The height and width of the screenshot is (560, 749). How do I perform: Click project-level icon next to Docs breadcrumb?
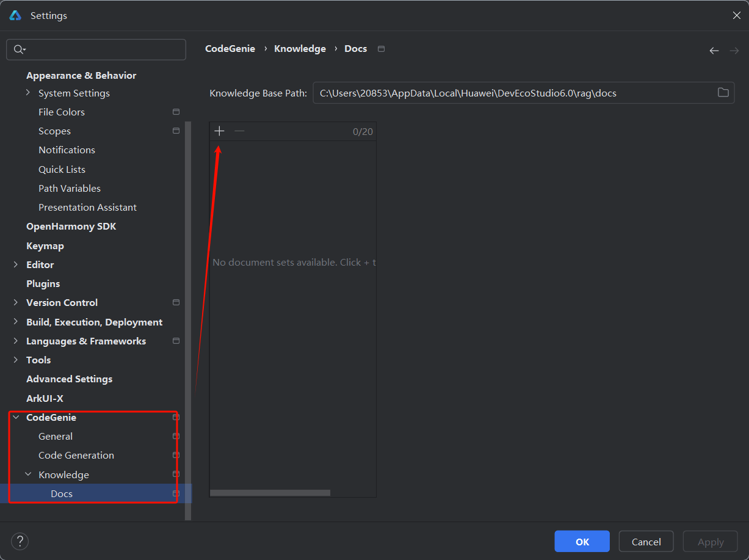(382, 49)
